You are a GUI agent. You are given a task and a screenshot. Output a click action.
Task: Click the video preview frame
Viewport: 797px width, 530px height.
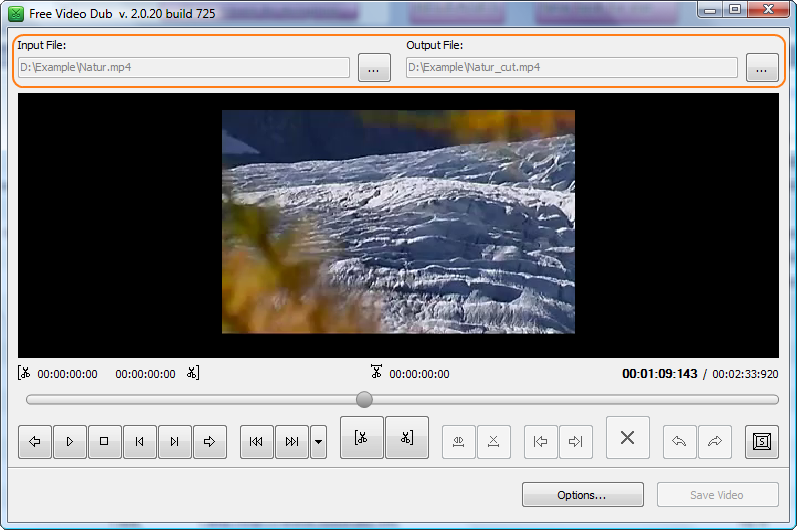tap(398, 222)
